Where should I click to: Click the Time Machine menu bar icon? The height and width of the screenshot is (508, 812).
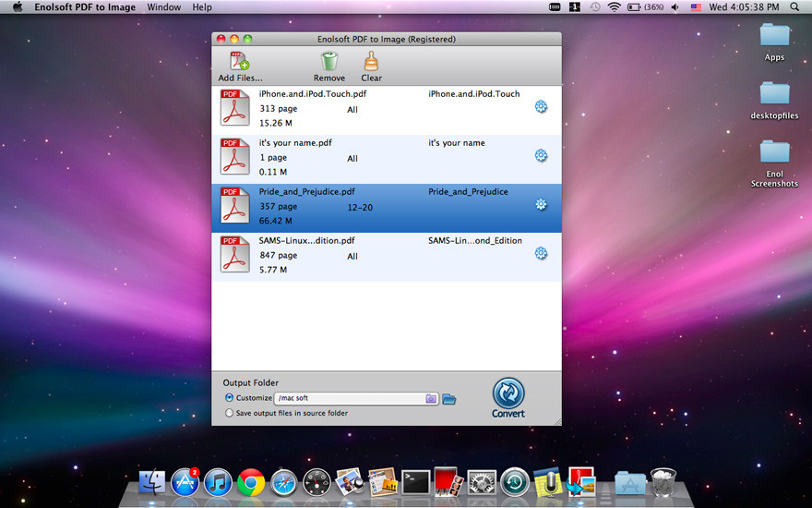click(595, 7)
